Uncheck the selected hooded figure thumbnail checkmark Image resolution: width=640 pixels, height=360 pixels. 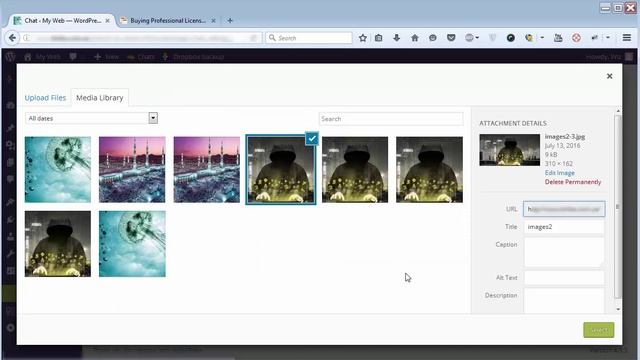pyautogui.click(x=312, y=138)
